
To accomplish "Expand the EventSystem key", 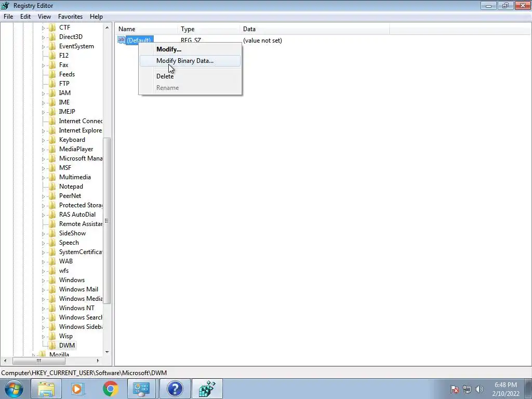I will pos(43,46).
